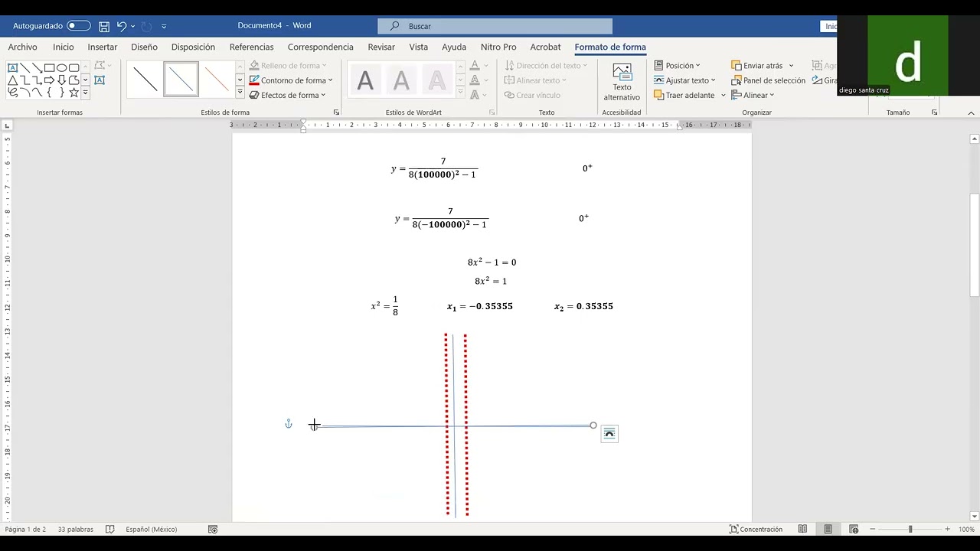980x551 pixels.
Task: Go to the Vista tab
Action: (x=419, y=47)
